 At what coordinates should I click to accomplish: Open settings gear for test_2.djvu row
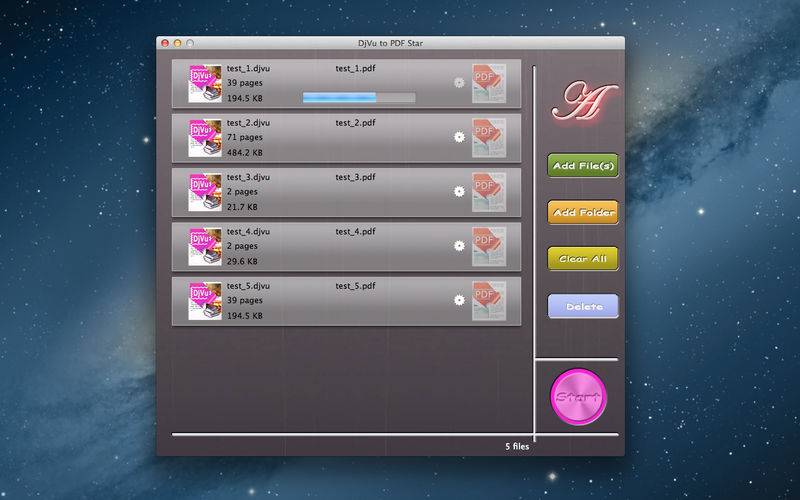click(459, 137)
